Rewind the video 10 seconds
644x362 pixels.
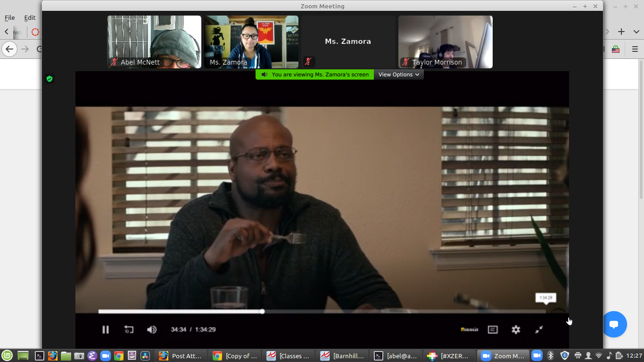[x=129, y=329]
